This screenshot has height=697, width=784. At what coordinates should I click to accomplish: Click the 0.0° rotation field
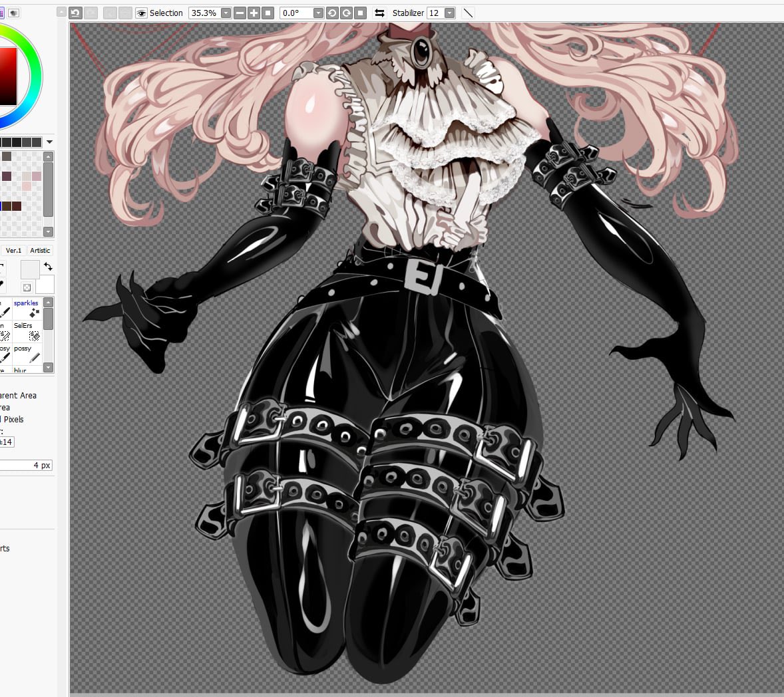[x=297, y=13]
